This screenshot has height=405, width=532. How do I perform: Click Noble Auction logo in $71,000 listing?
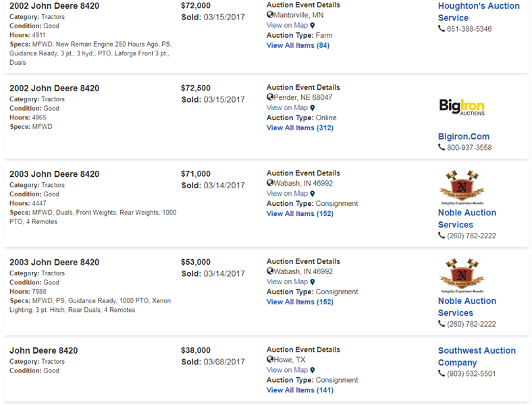pos(462,187)
